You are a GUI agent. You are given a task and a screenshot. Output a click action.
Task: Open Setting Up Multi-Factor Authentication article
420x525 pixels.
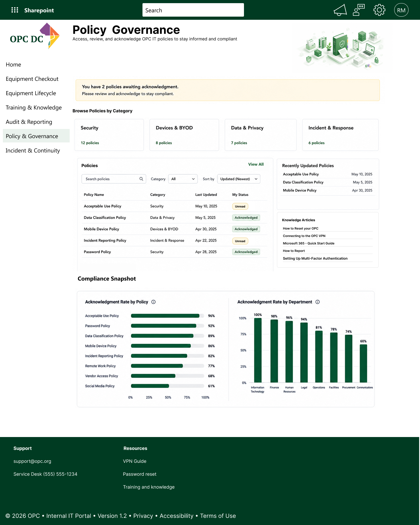[315, 258]
